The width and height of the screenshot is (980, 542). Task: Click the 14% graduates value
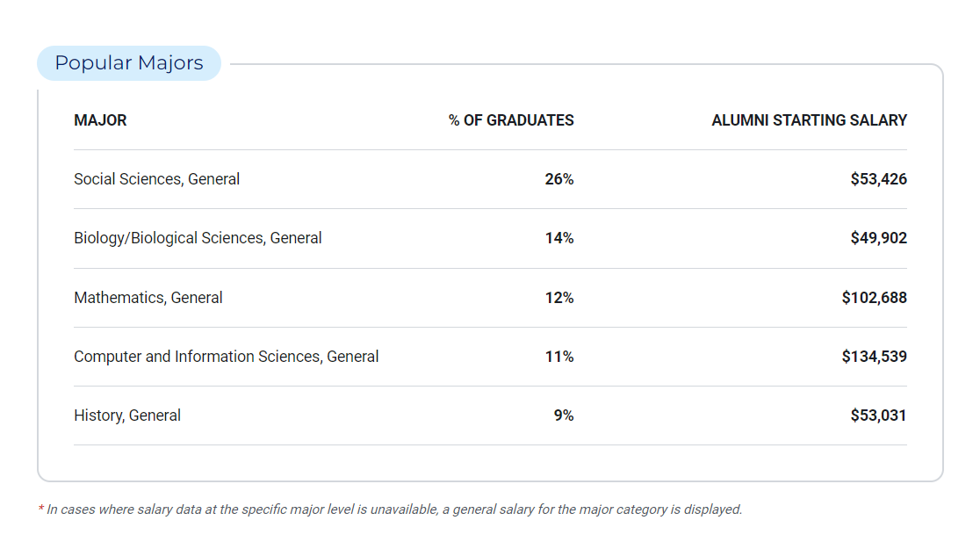click(x=558, y=238)
